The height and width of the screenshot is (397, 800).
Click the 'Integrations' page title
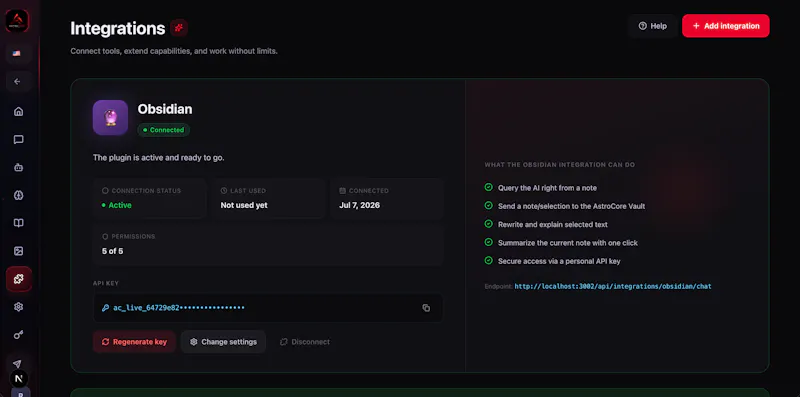point(118,29)
